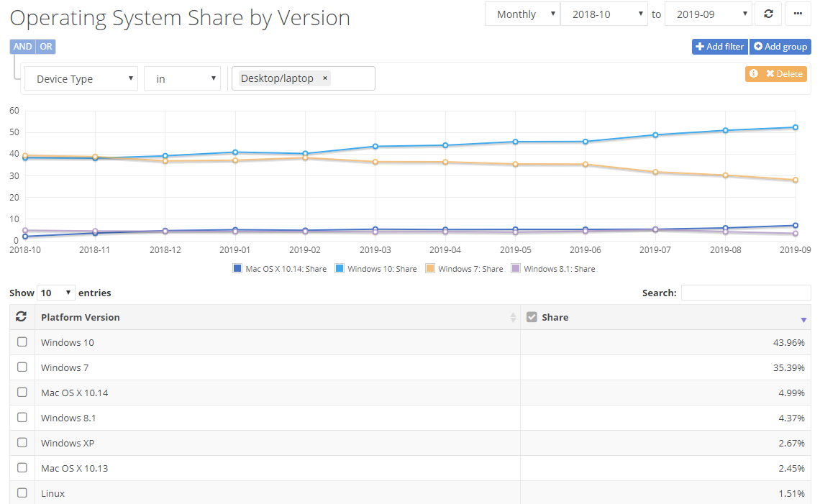Click the Operating System Share by Version title

180,18
